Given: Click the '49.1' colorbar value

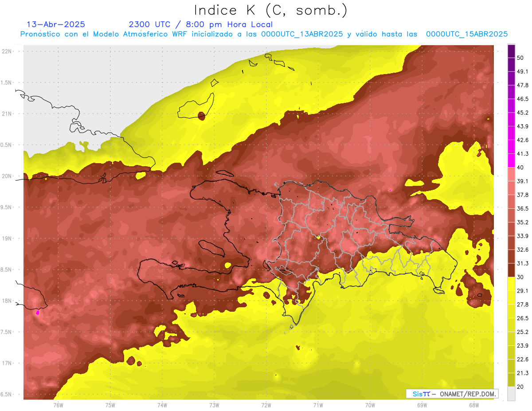Looking at the screenshot, I should point(523,71).
